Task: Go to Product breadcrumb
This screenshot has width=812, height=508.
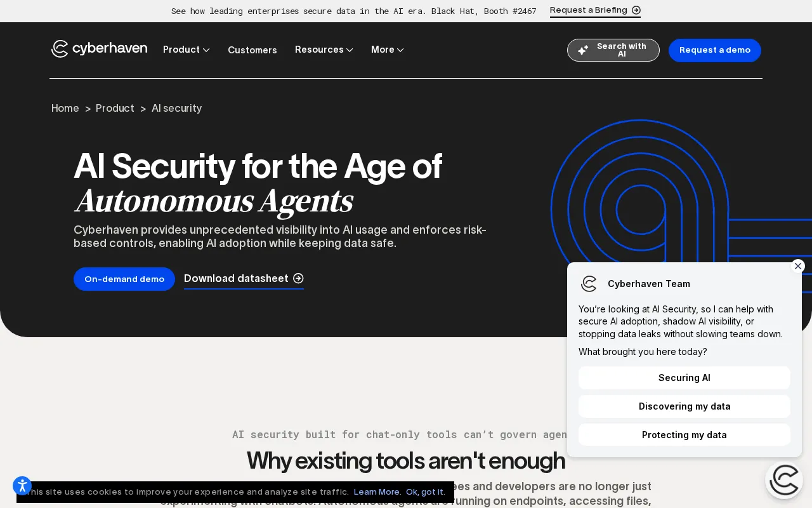Action: point(115,108)
